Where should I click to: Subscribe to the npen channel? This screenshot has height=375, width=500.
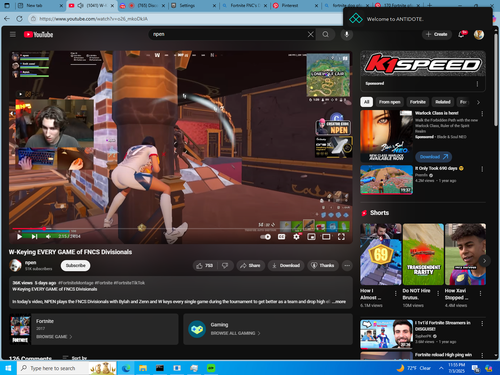[x=75, y=266]
